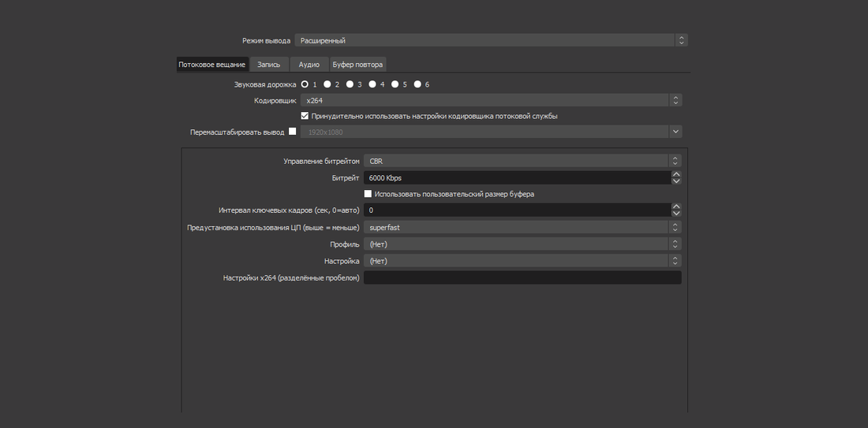Enable custom buffer size checkbox

pyautogui.click(x=368, y=194)
